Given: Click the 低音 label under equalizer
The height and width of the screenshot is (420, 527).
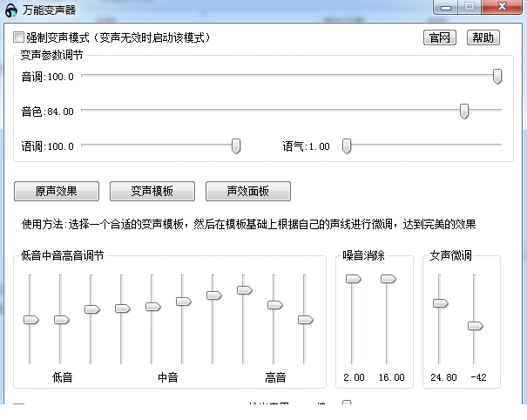Looking at the screenshot, I should coord(62,377).
